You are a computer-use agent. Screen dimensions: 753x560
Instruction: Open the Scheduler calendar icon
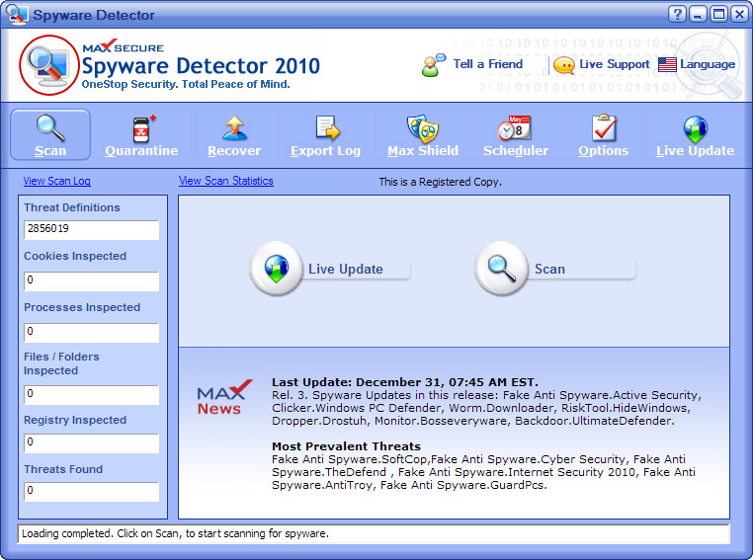tap(514, 129)
